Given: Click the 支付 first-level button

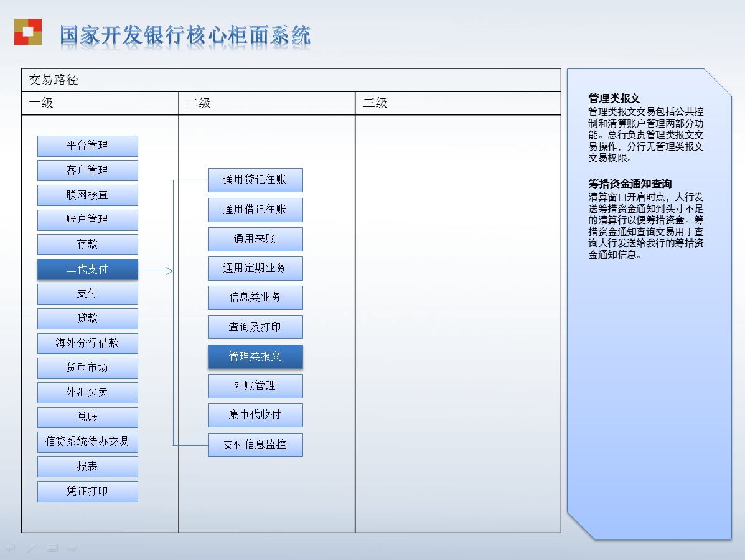Looking at the screenshot, I should [87, 294].
